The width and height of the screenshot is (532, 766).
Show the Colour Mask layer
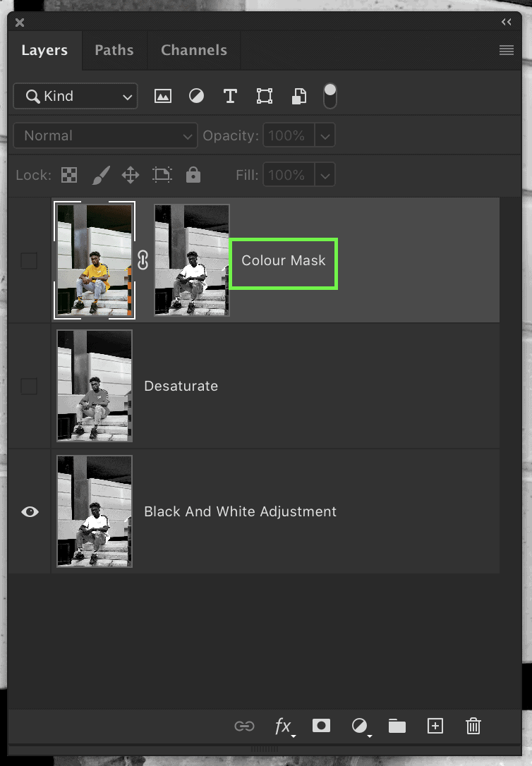click(x=30, y=260)
